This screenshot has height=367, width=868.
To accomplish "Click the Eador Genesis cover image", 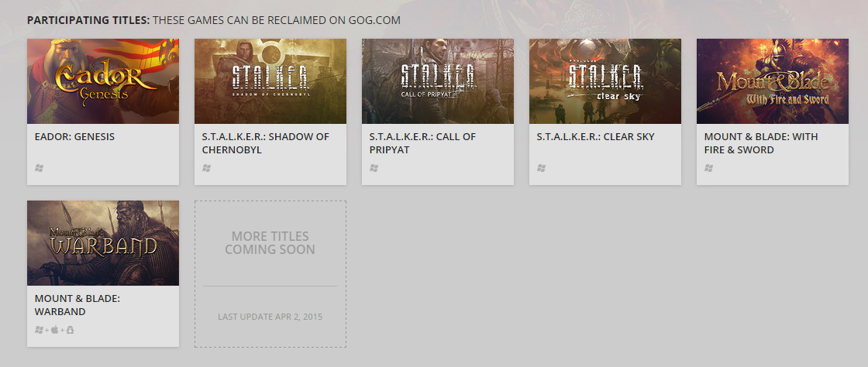I will coord(103,81).
